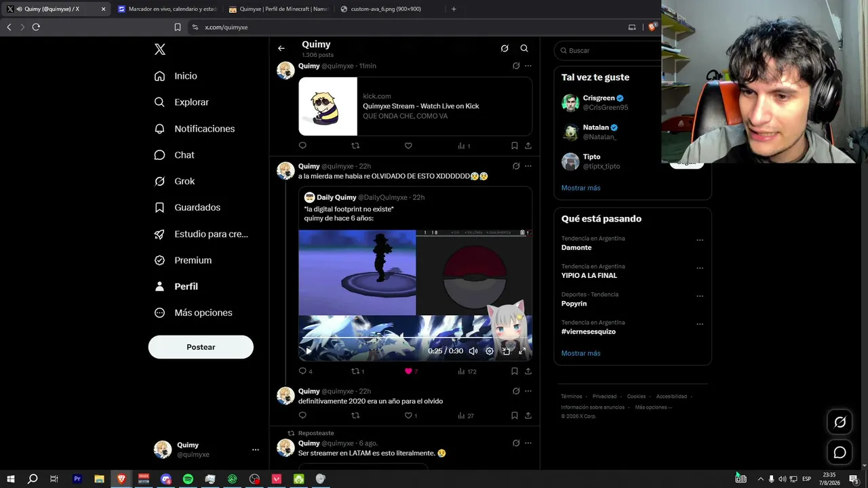Share the 'definitivamente 2020' post
This screenshot has width=868, height=488.
528,415
